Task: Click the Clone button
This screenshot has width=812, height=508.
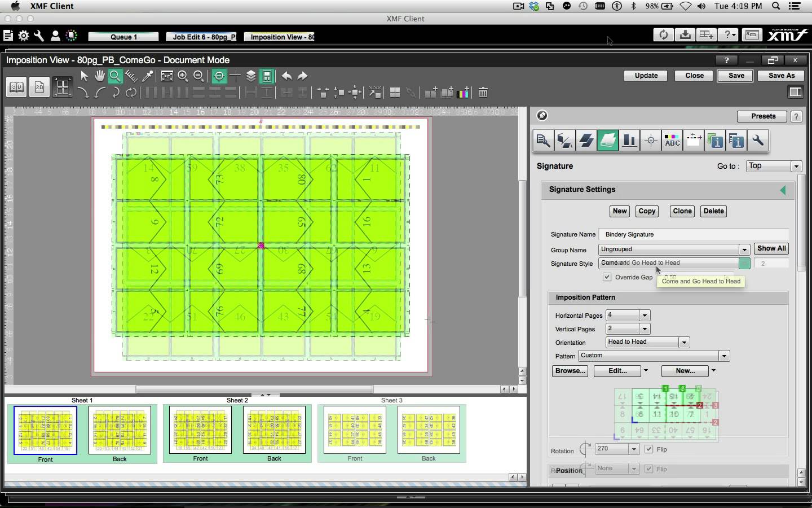Action: tap(682, 211)
